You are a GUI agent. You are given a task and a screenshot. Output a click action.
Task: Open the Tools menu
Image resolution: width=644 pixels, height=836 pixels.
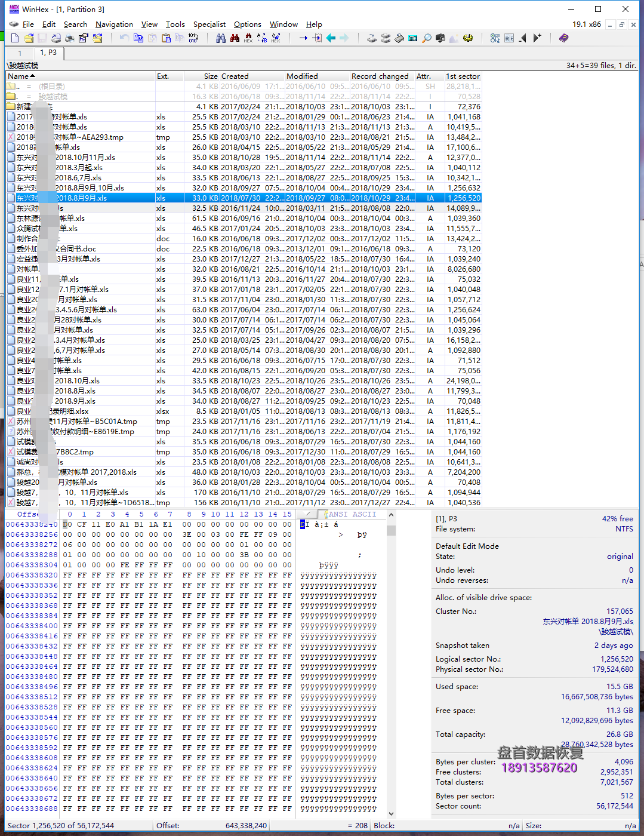[175, 24]
